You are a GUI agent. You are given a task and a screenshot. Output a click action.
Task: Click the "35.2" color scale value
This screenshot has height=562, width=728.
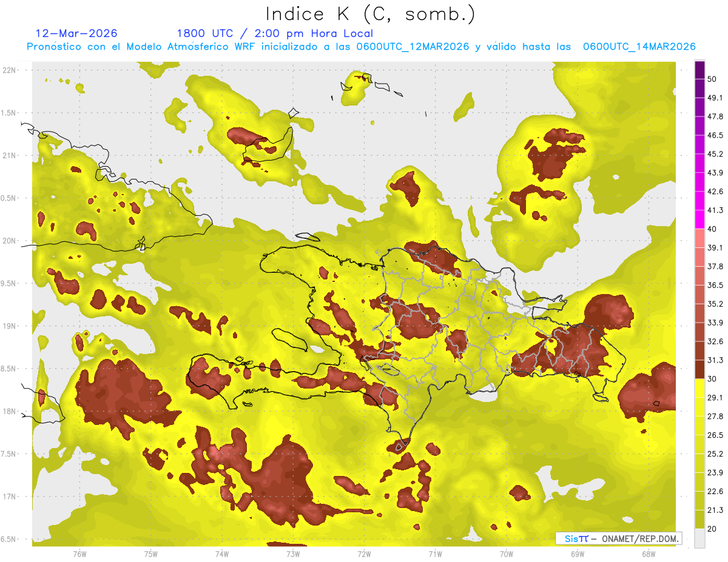pyautogui.click(x=715, y=304)
